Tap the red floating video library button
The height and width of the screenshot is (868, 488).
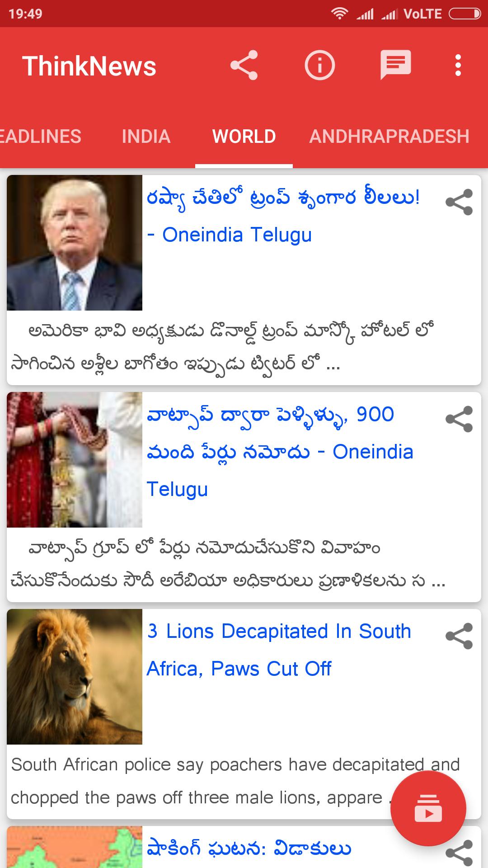428,809
